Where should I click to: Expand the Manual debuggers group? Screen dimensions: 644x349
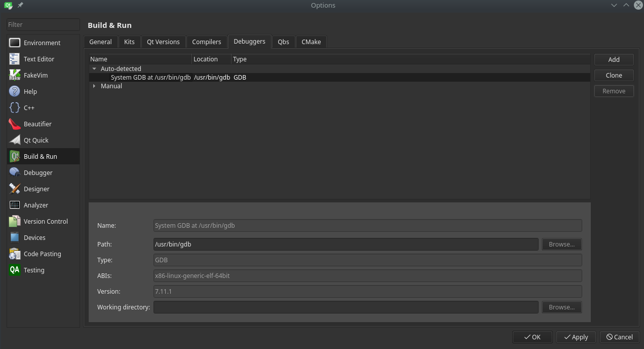point(94,86)
